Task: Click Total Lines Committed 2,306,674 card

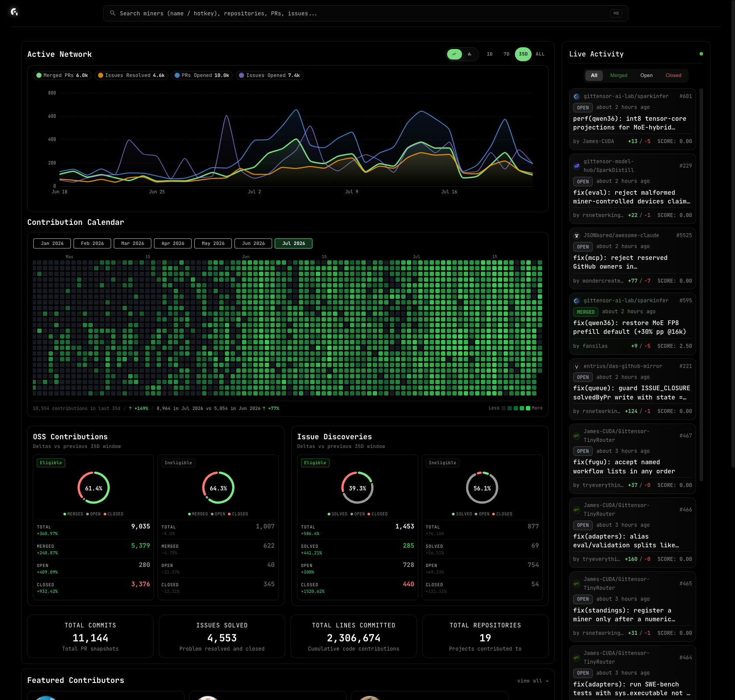Action: point(353,636)
